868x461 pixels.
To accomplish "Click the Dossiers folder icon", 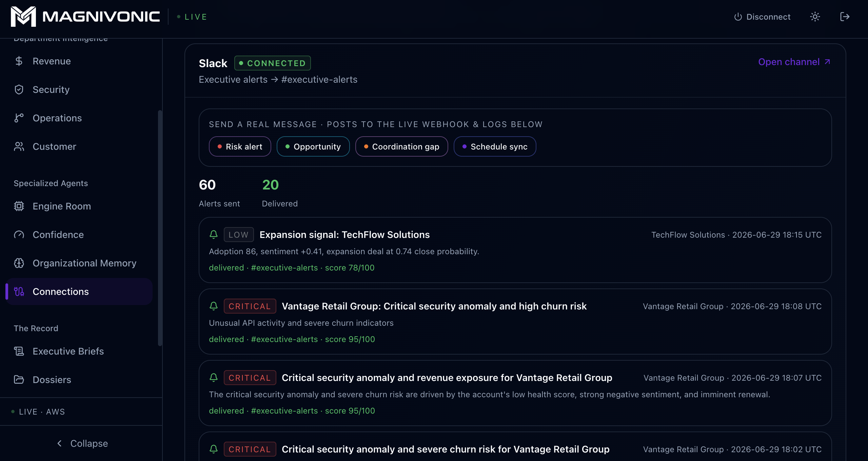I will [x=19, y=380].
